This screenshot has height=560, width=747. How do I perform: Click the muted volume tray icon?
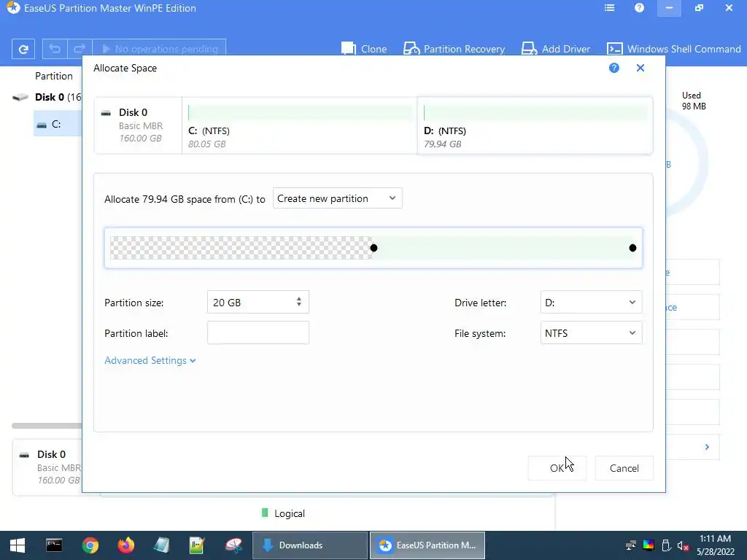(x=683, y=545)
